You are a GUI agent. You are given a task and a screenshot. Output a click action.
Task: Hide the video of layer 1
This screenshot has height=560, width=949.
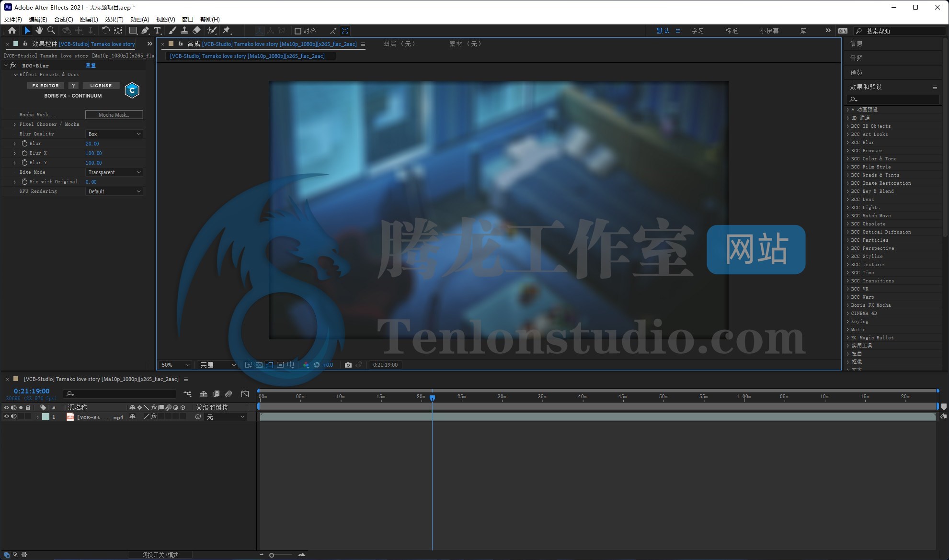pyautogui.click(x=6, y=416)
